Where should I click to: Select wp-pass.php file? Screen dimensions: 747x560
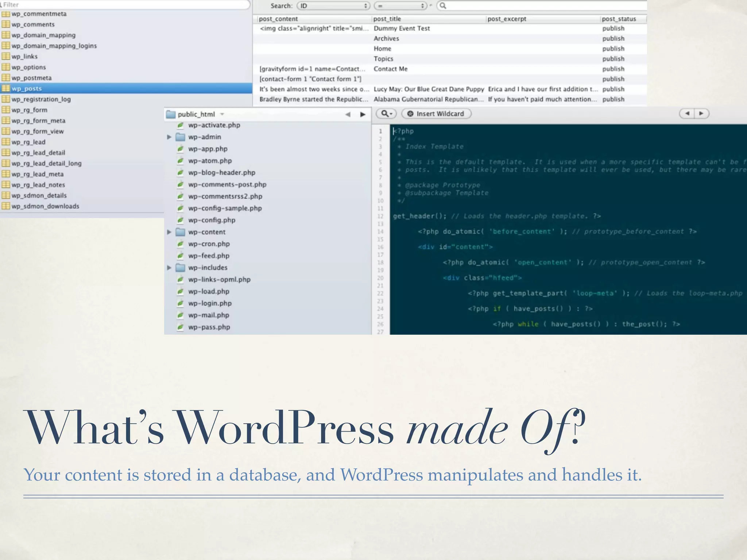pyautogui.click(x=209, y=327)
